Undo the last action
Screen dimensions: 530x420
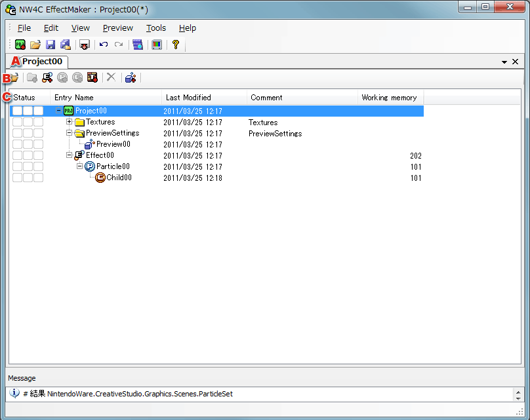(x=104, y=45)
